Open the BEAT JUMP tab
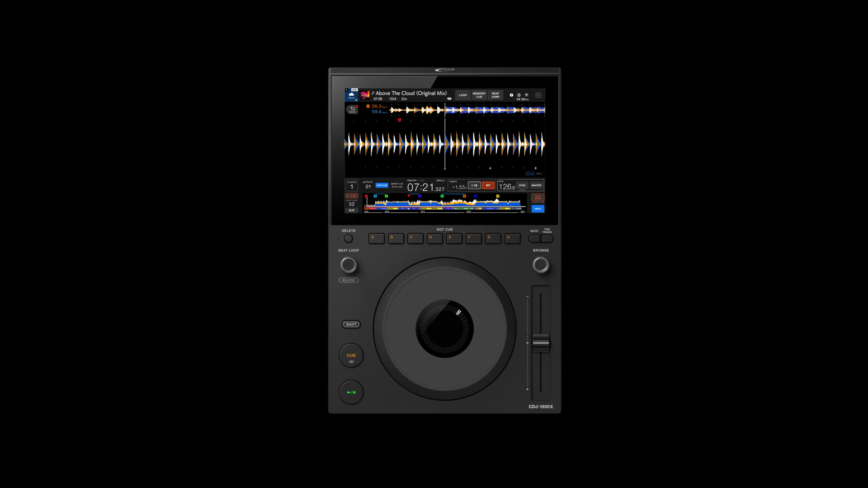Viewport: 868px width, 488px height. point(495,95)
